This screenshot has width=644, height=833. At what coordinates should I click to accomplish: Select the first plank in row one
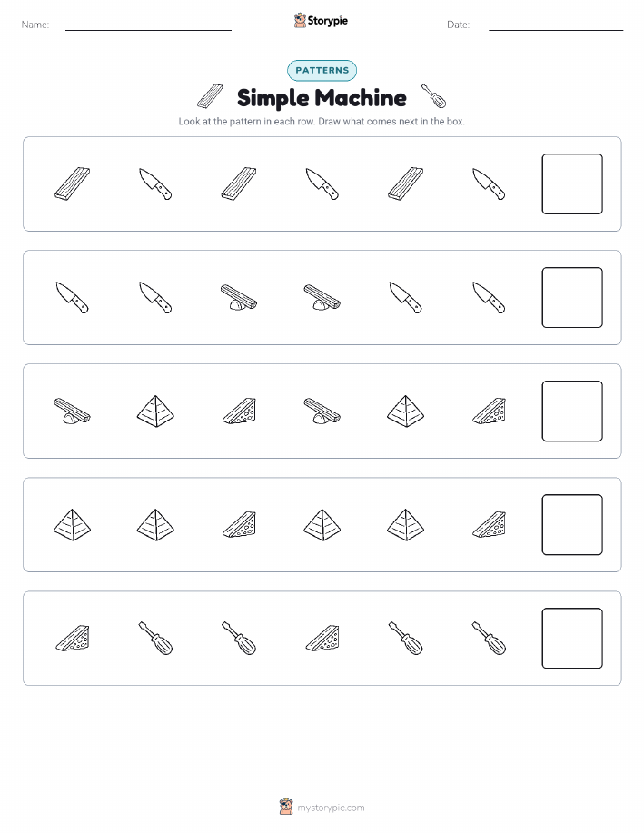tap(73, 183)
